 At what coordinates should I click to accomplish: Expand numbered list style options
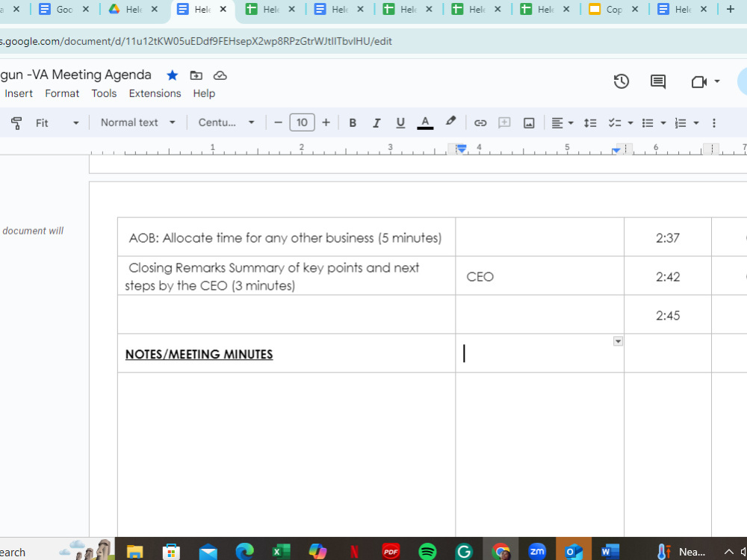point(696,123)
